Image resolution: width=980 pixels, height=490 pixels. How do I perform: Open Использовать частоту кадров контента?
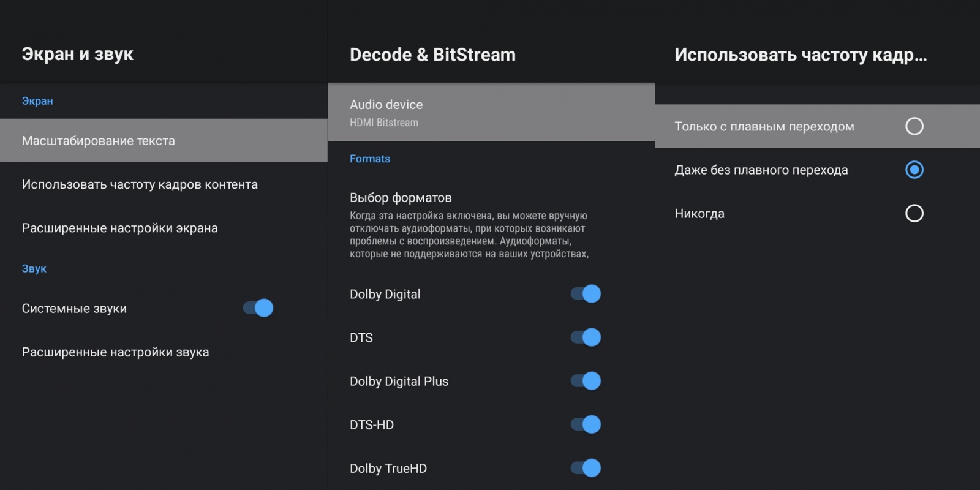[140, 184]
